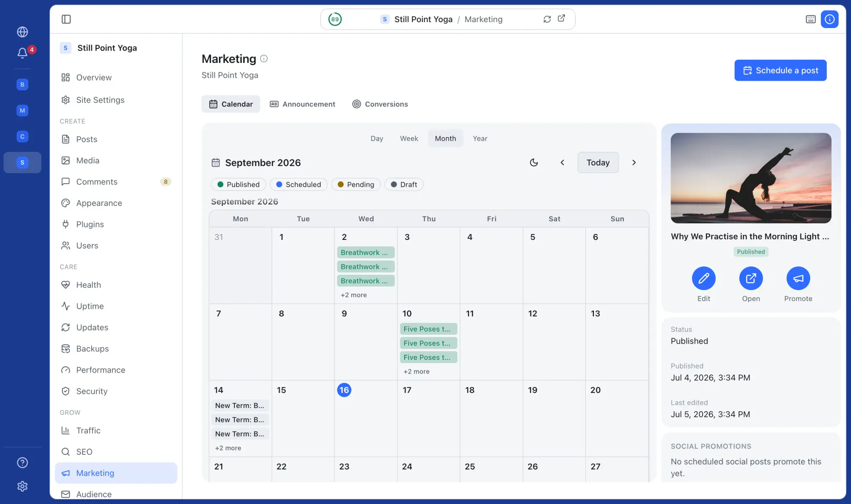The image size is (851, 504).
Task: Click the Open external link button
Action: (751, 278)
